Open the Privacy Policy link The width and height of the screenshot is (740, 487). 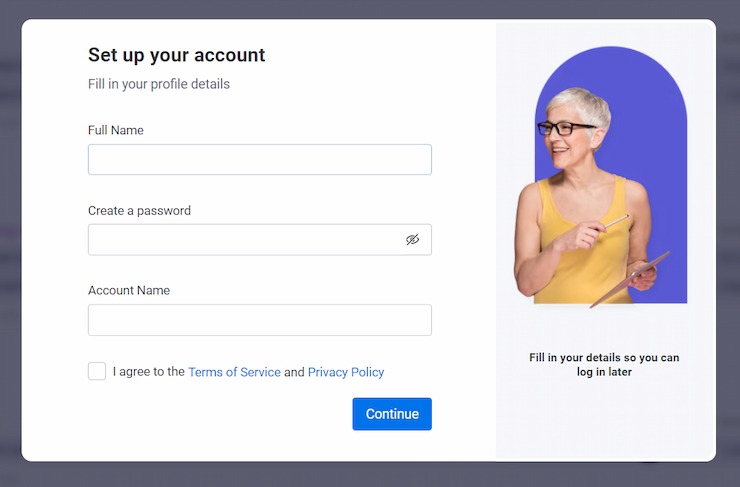tap(346, 372)
